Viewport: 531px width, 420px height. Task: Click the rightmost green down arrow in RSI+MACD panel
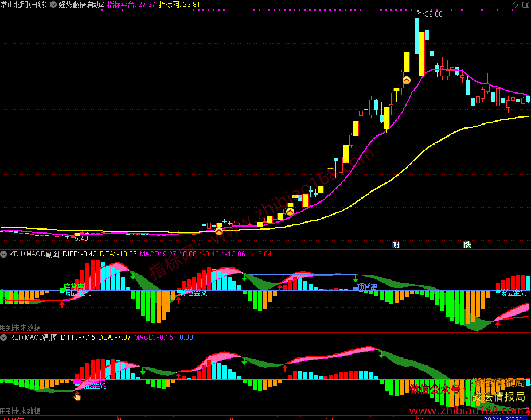(381, 354)
